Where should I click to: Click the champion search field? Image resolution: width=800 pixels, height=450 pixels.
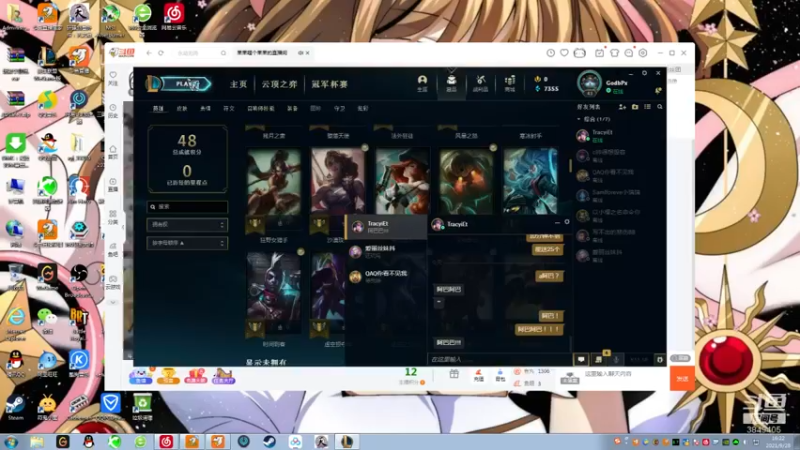tap(187, 207)
